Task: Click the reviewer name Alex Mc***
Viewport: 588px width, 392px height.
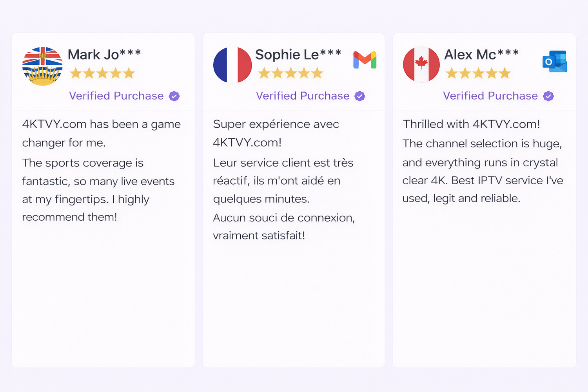Action: pyautogui.click(x=481, y=54)
